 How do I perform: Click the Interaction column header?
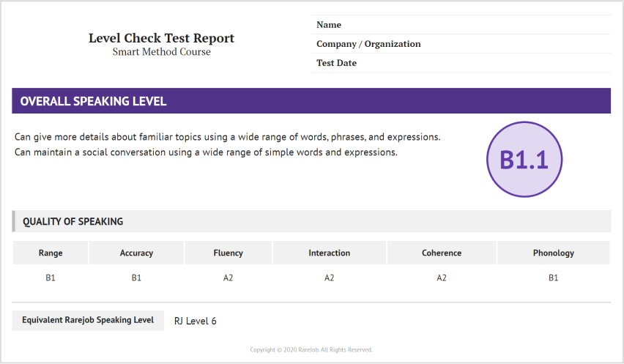click(329, 253)
